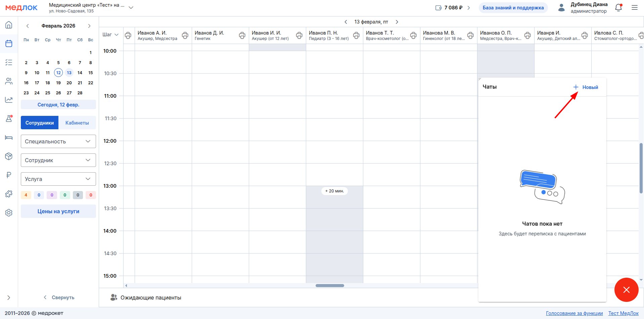Click the horizontal schedule scrollbar thumb
644x319 pixels.
tap(330, 286)
